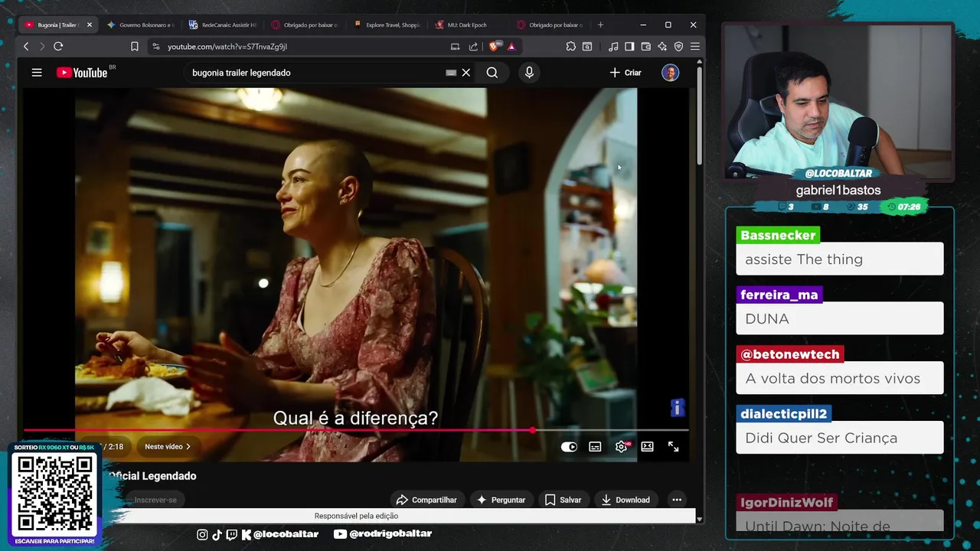The width and height of the screenshot is (980, 551).
Task: Toggle subtitles/closed captions
Action: 595,447
